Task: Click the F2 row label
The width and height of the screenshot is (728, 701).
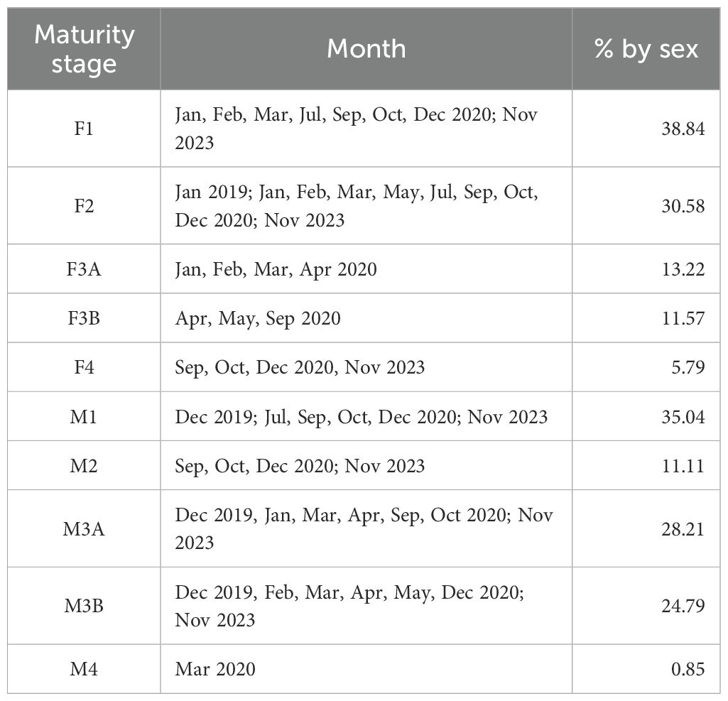Action: tap(84, 206)
